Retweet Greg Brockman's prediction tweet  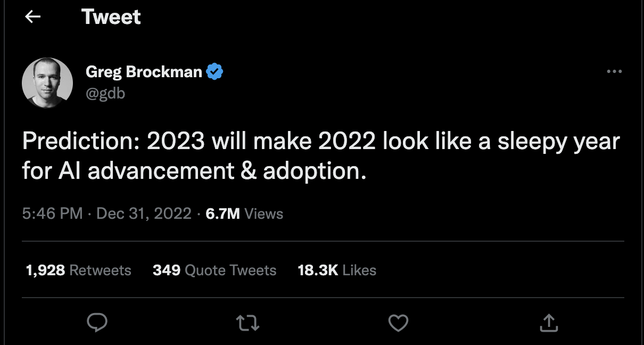247,322
